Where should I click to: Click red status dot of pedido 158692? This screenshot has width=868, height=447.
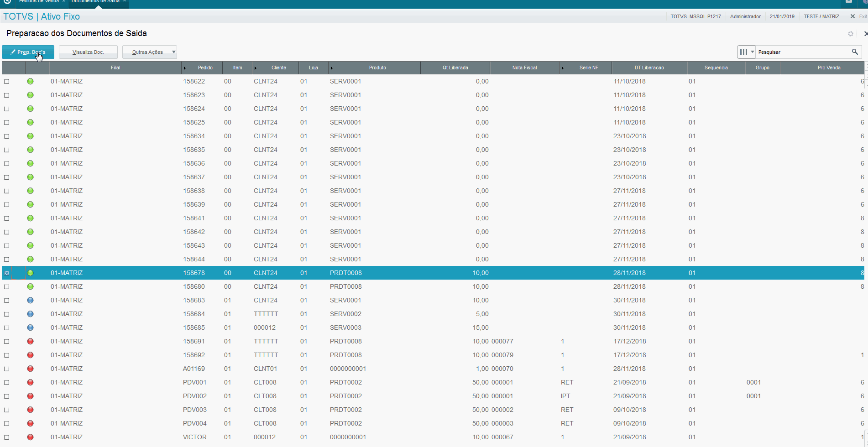(30, 355)
